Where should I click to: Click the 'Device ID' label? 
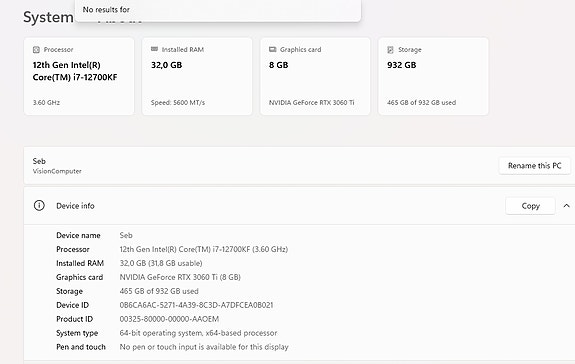click(72, 305)
